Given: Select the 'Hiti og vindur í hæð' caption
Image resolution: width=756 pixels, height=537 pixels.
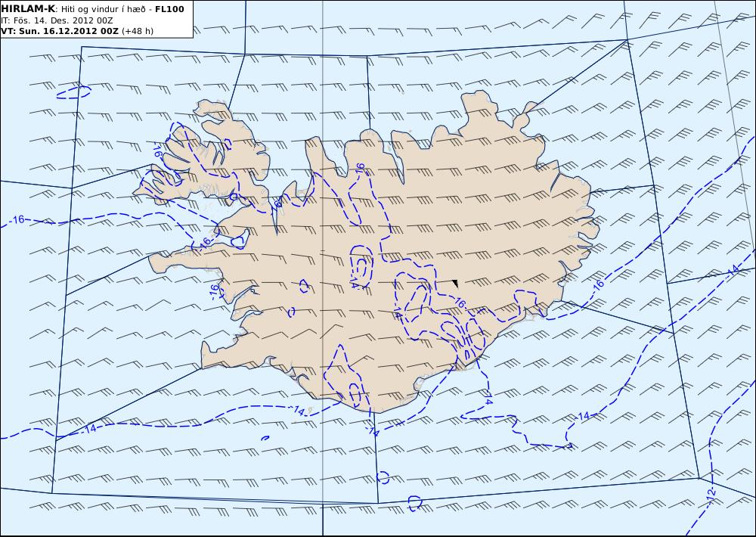Looking at the screenshot, I should point(103,10).
